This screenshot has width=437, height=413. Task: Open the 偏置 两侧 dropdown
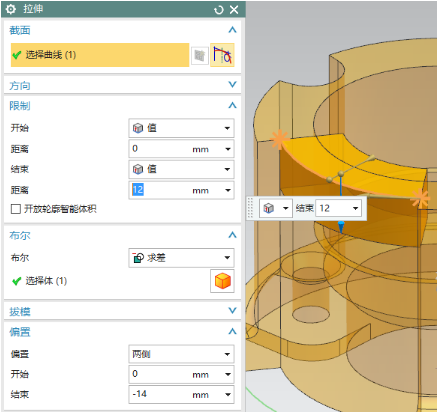[181, 354]
